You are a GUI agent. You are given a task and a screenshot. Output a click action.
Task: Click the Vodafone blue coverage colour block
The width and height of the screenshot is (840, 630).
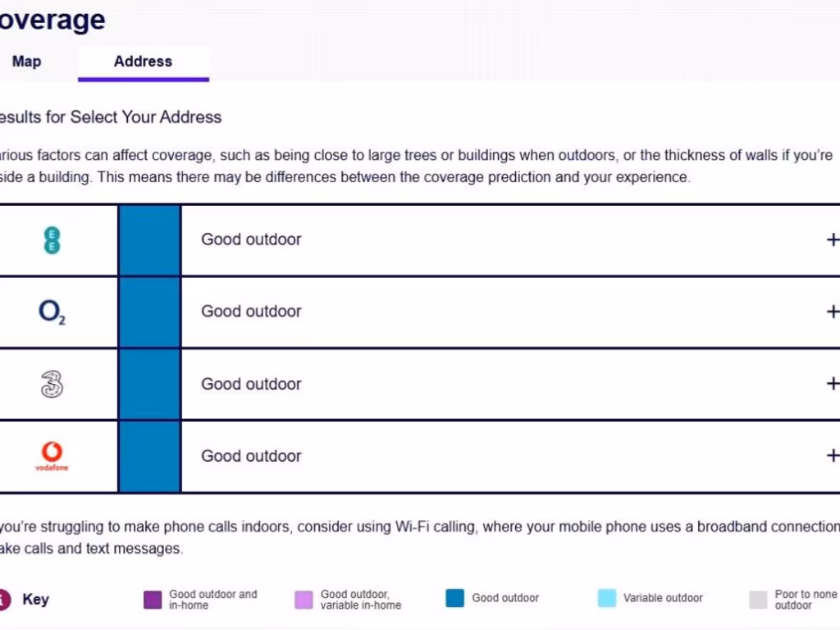point(149,456)
